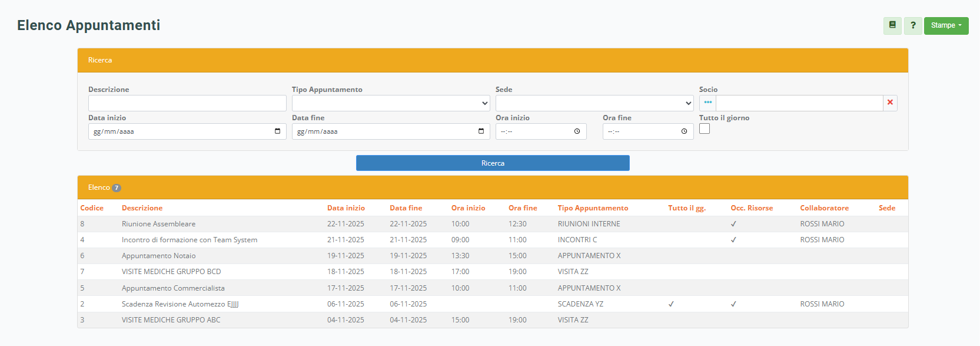Open the Riunione Assembleare appointment row
The image size is (980, 346).
(158, 224)
